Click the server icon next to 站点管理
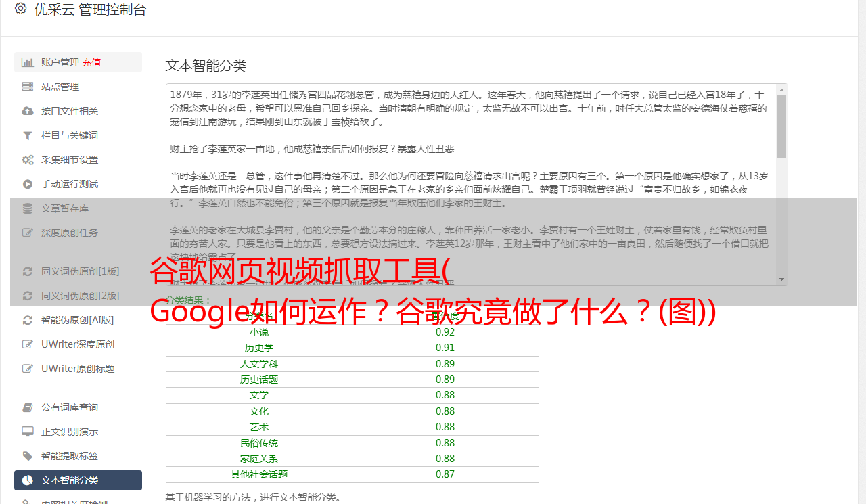Viewport: 866px width, 504px height. [28, 87]
